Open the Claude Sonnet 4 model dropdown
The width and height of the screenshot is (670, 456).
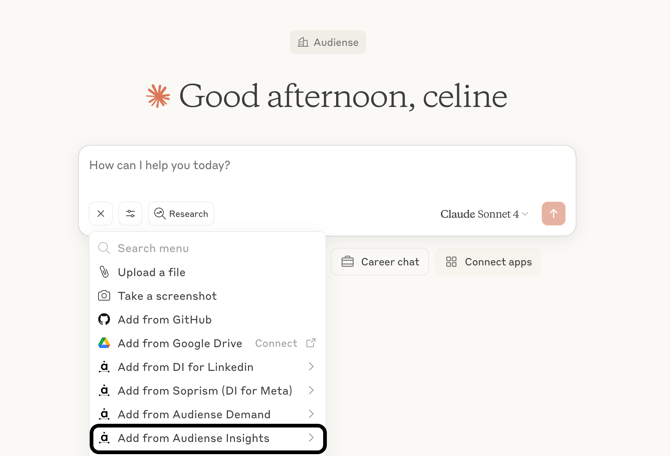click(x=484, y=214)
